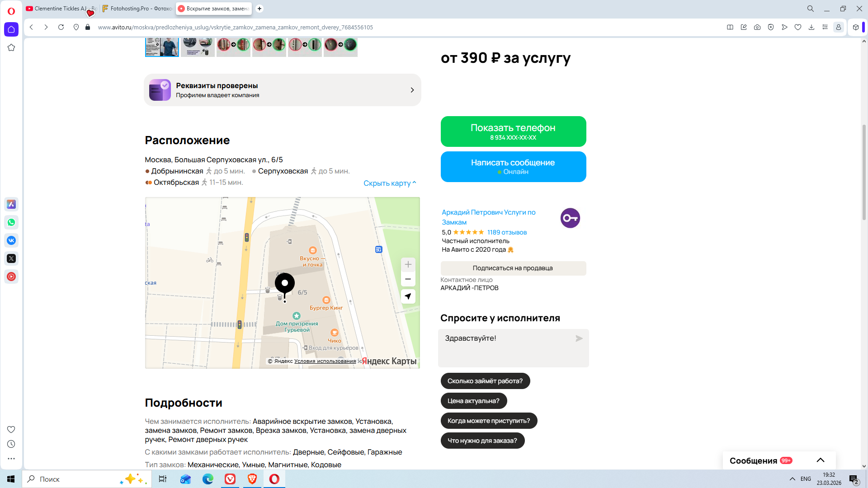The height and width of the screenshot is (488, 868).
Task: Expand the Сообщения chat panel
Action: (820, 460)
